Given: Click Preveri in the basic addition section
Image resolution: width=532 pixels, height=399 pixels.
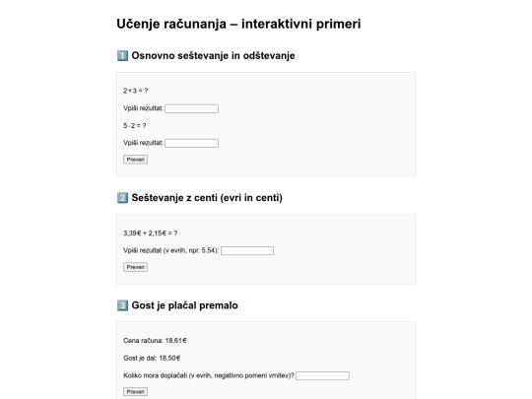Looking at the screenshot, I should 135,160.
